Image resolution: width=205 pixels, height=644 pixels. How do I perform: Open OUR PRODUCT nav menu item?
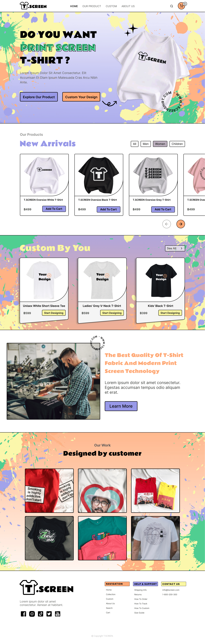[92, 6]
